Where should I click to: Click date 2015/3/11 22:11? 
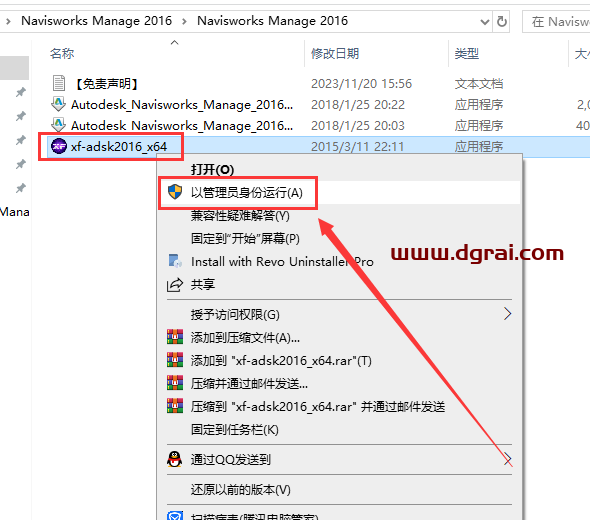[357, 146]
